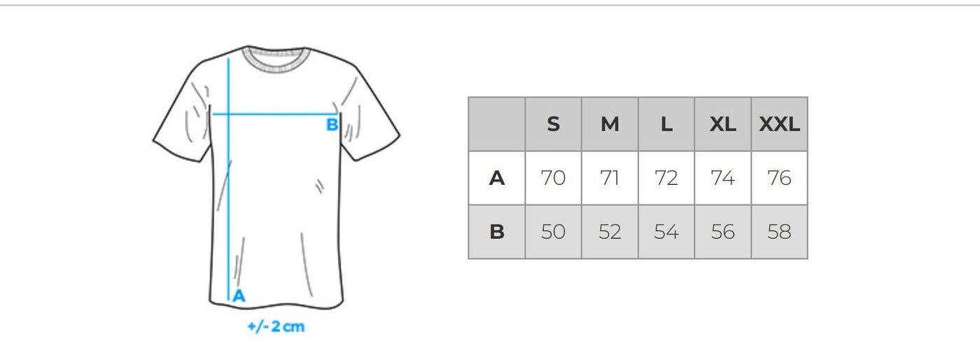Click the blue A label on the shirt

coord(239,296)
